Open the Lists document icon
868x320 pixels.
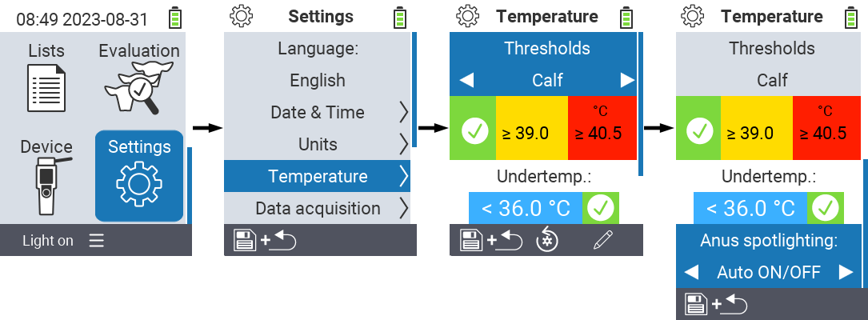[x=46, y=87]
